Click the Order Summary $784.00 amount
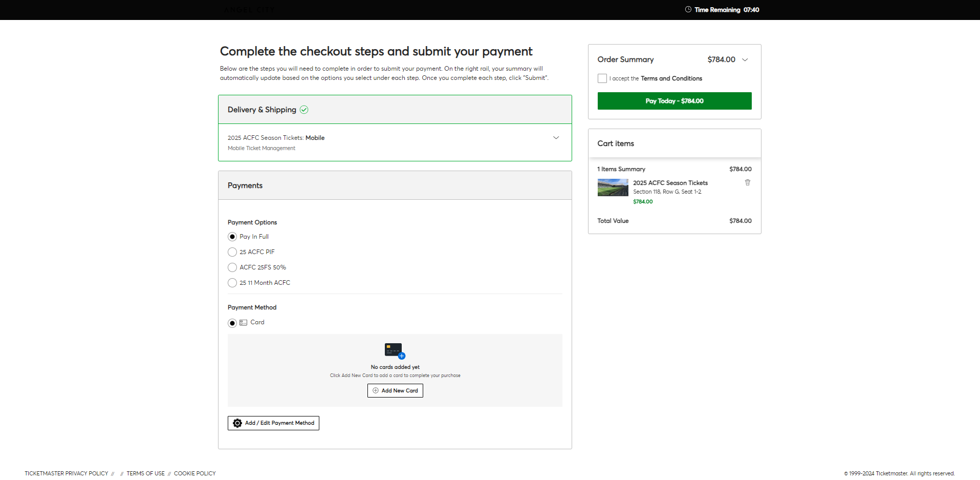This screenshot has height=480, width=980. pos(722,59)
